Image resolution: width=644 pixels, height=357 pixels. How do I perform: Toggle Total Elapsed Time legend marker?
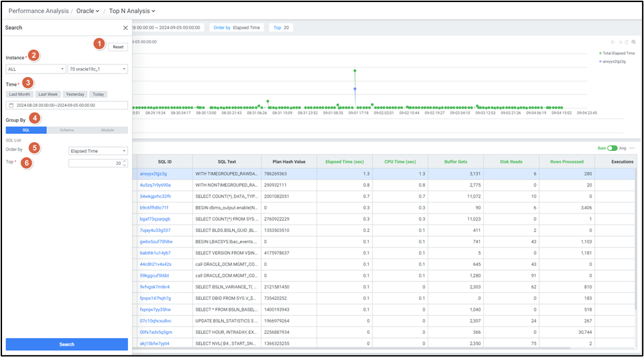(x=600, y=53)
